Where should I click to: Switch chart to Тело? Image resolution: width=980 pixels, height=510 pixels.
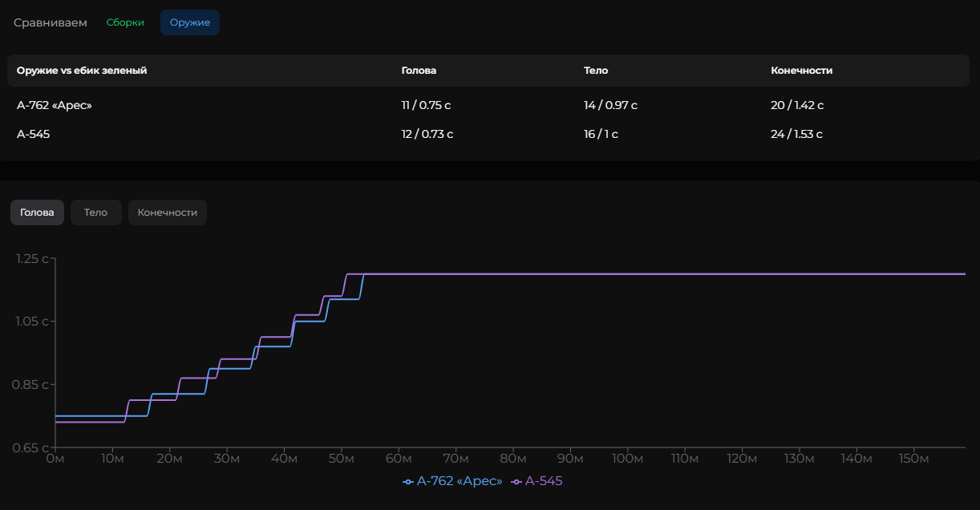95,212
